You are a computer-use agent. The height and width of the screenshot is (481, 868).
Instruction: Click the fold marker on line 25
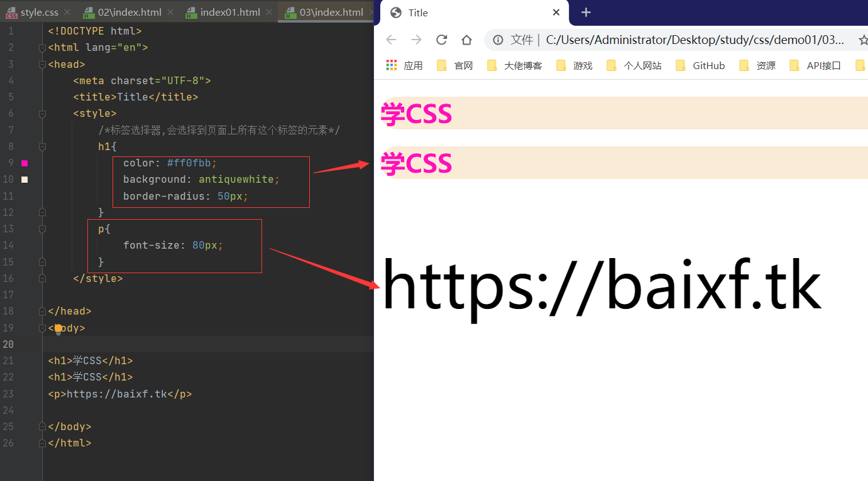(42, 427)
